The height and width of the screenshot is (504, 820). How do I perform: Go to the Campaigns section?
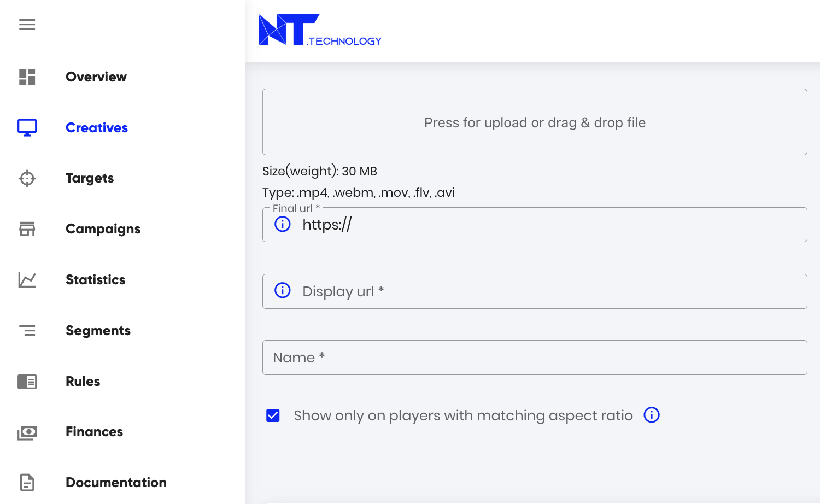[x=103, y=229]
